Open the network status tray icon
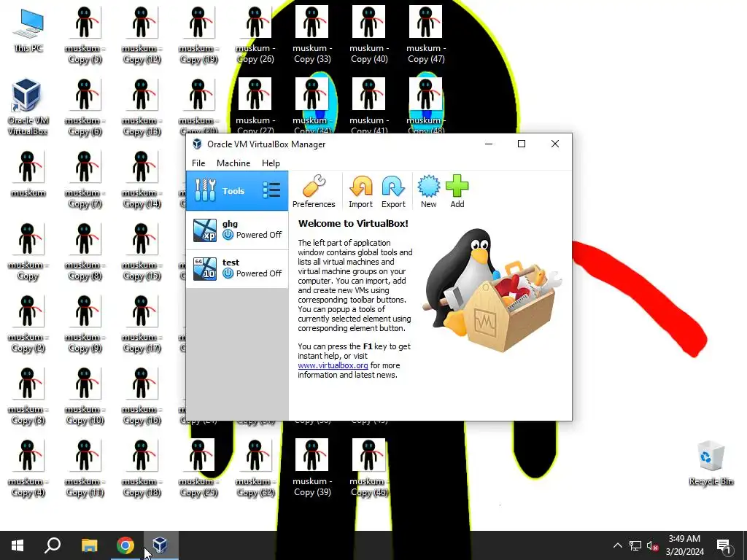Viewport: 747px width, 560px height. [x=635, y=545]
